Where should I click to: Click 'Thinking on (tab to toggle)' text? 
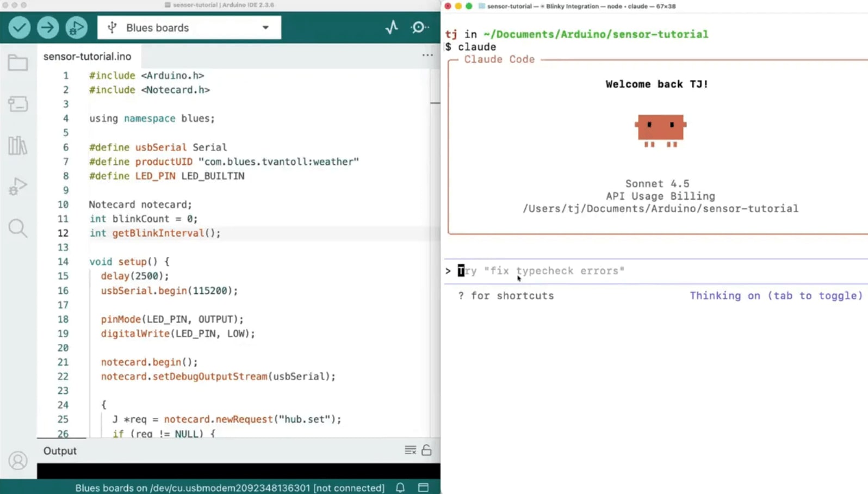776,295
